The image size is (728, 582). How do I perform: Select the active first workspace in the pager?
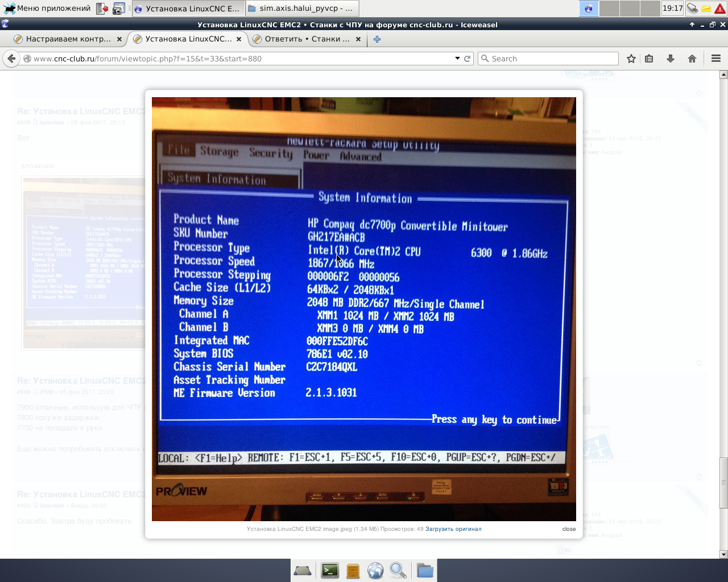pos(589,9)
